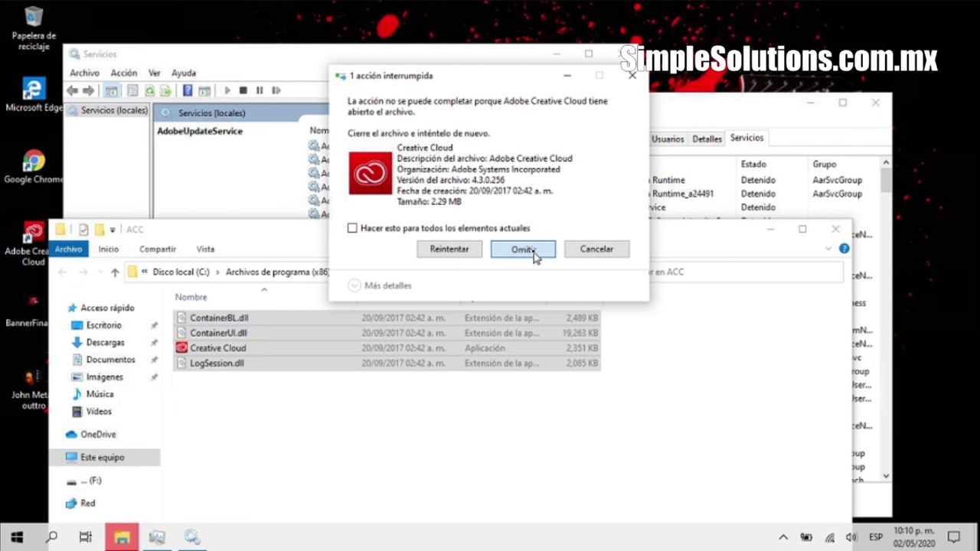
Task: Click the back arrow in File Explorer
Action: point(63,272)
